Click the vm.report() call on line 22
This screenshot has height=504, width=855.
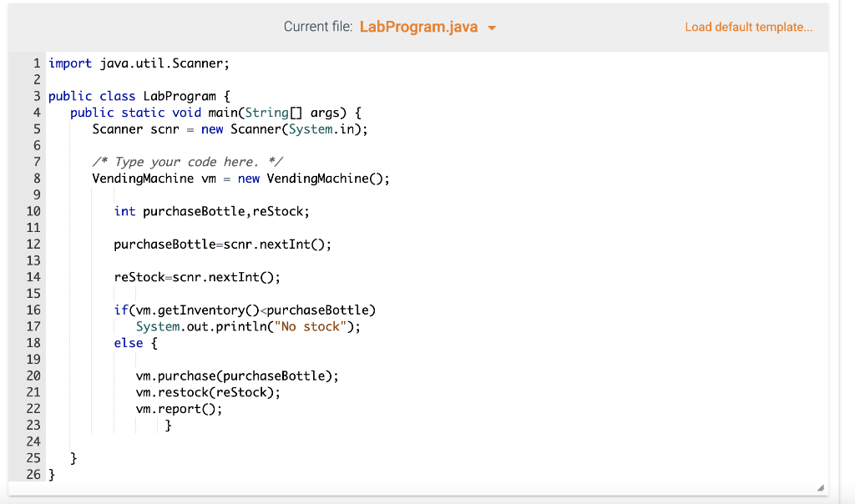pos(178,408)
